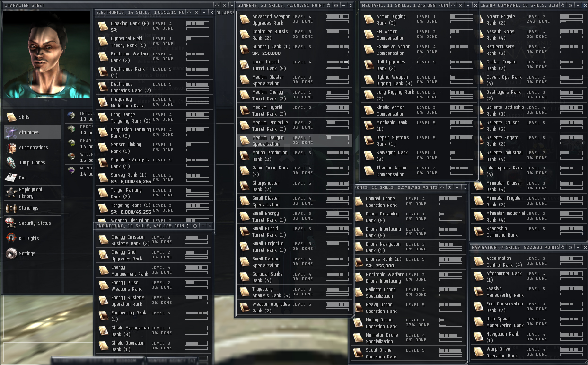This screenshot has width=588, height=365.
Task: Click the Energy Emission Systems book icon
Action: (x=104, y=240)
